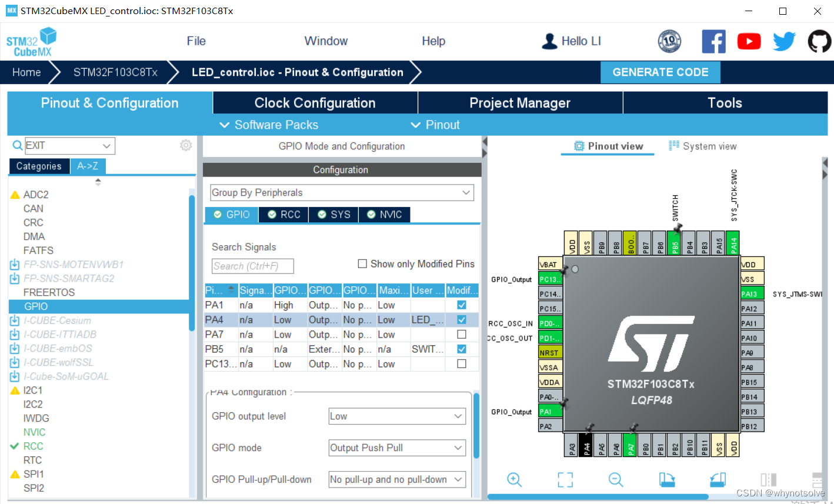834x504 pixels.
Task: Click the PA13 pin on the chip
Action: tap(752, 293)
